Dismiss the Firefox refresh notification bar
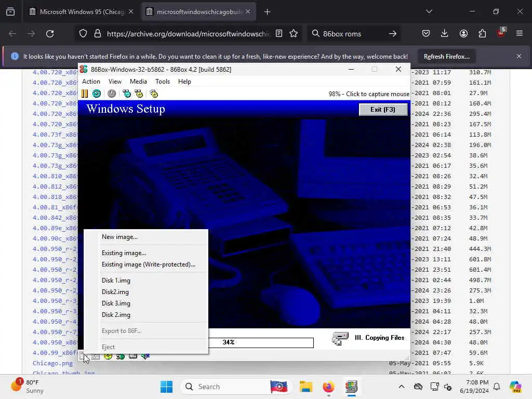Screen dimensions: 532x399 [519, 56]
